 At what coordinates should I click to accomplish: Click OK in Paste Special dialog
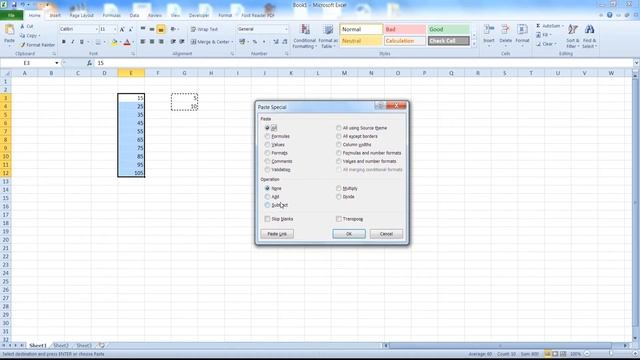[349, 234]
